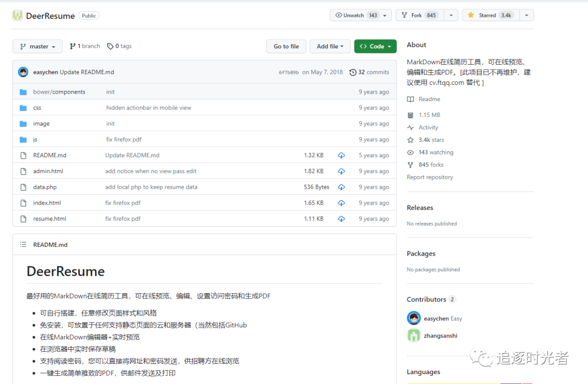Image resolution: width=588 pixels, height=384 pixels.
Task: Open the bower/components folder
Action: tap(59, 92)
